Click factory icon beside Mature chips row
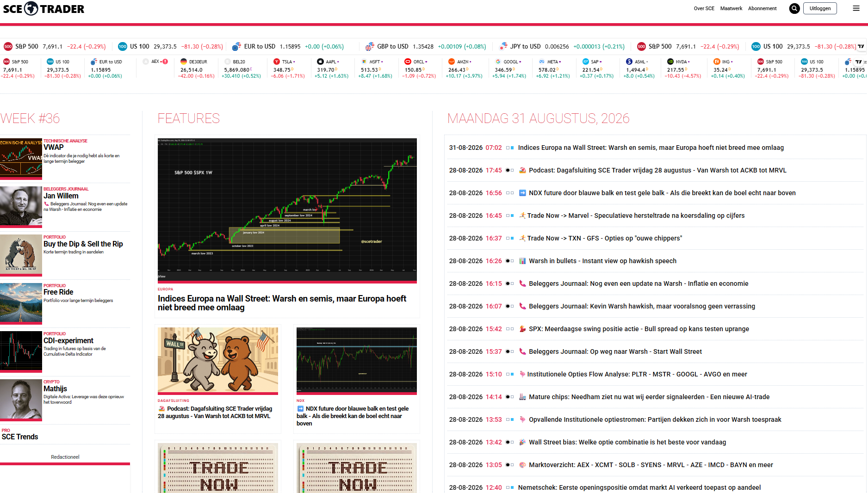This screenshot has height=493, width=868. [522, 397]
